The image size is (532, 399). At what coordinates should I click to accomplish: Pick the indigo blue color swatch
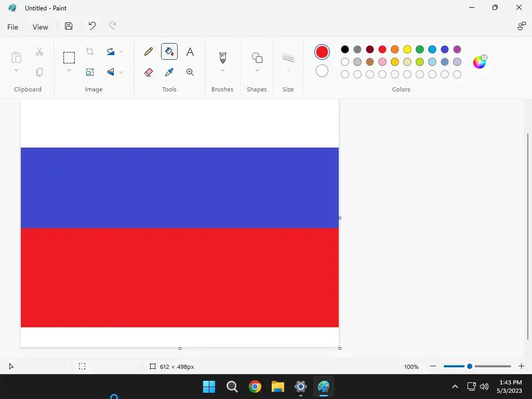445,49
